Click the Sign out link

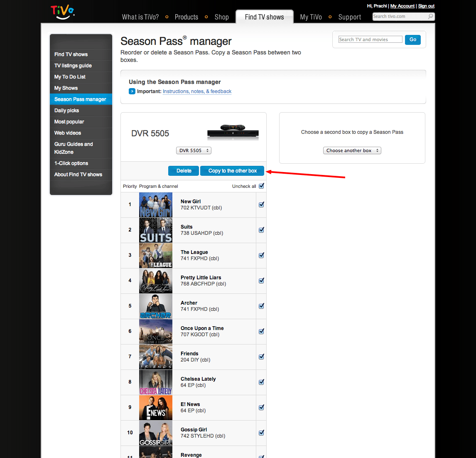pyautogui.click(x=426, y=6)
